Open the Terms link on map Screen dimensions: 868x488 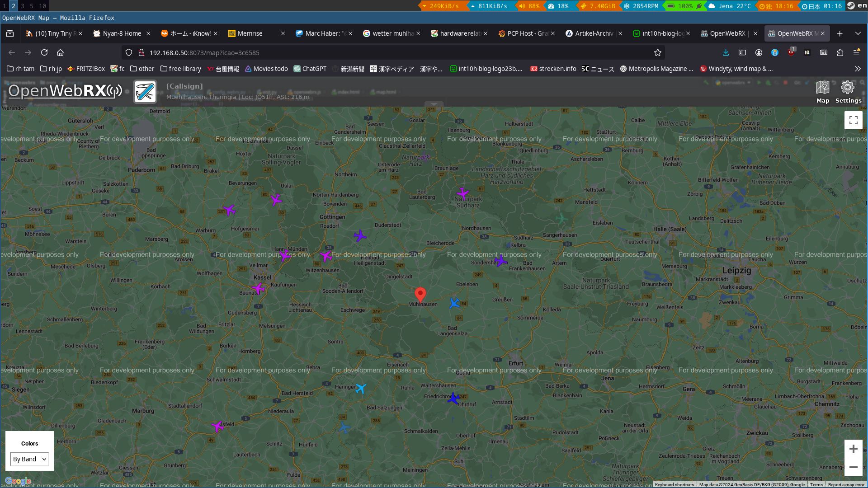(x=816, y=484)
